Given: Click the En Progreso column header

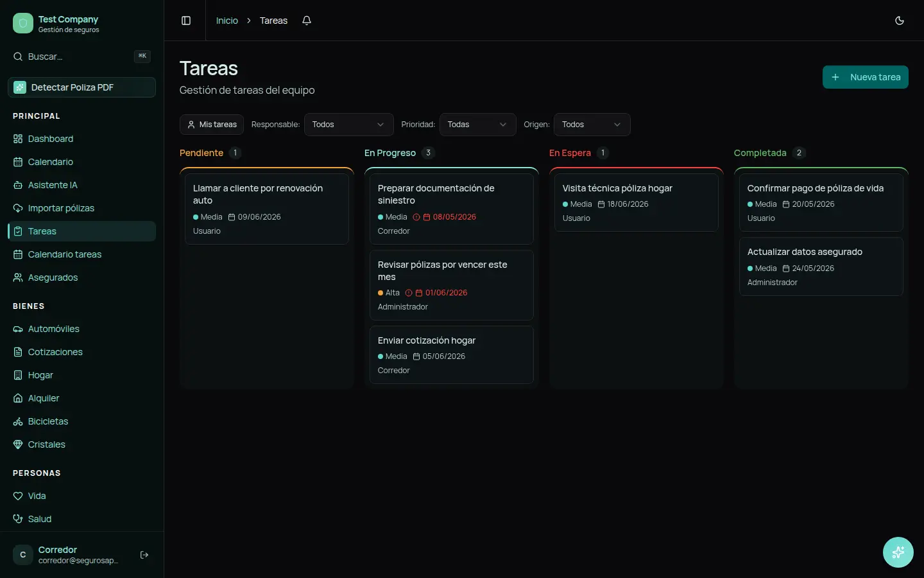Looking at the screenshot, I should [x=390, y=153].
